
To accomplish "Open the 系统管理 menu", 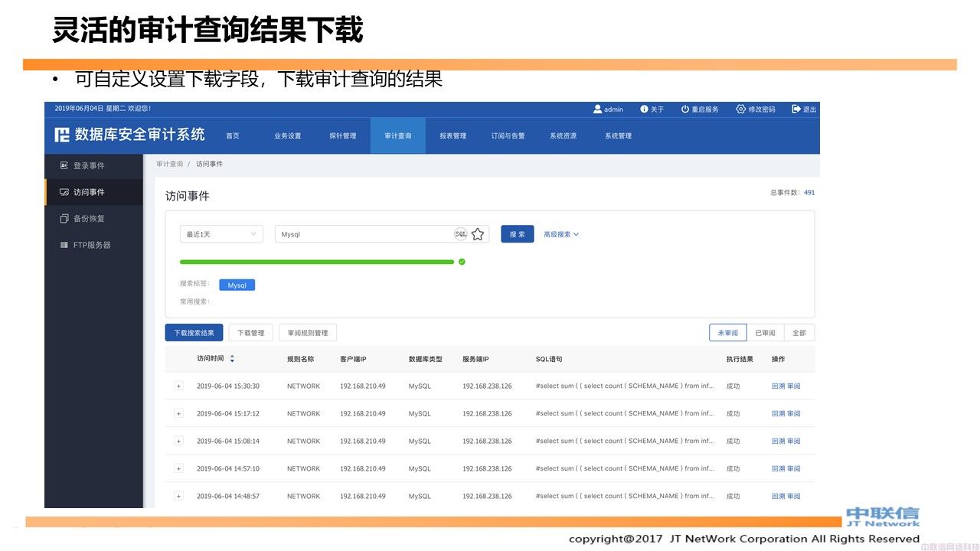I will pyautogui.click(x=619, y=136).
